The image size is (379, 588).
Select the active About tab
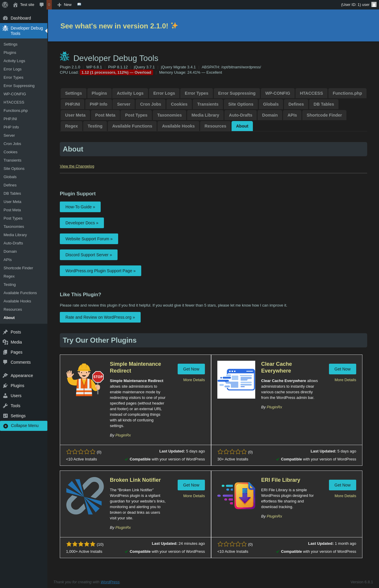242,126
